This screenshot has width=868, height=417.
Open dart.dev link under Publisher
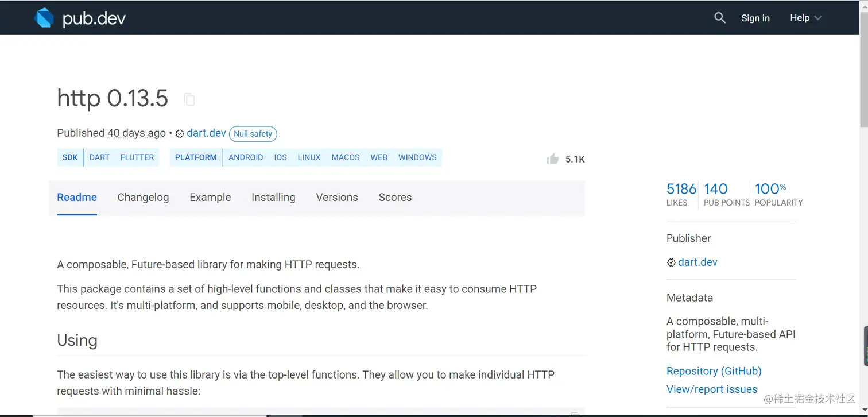(x=697, y=262)
